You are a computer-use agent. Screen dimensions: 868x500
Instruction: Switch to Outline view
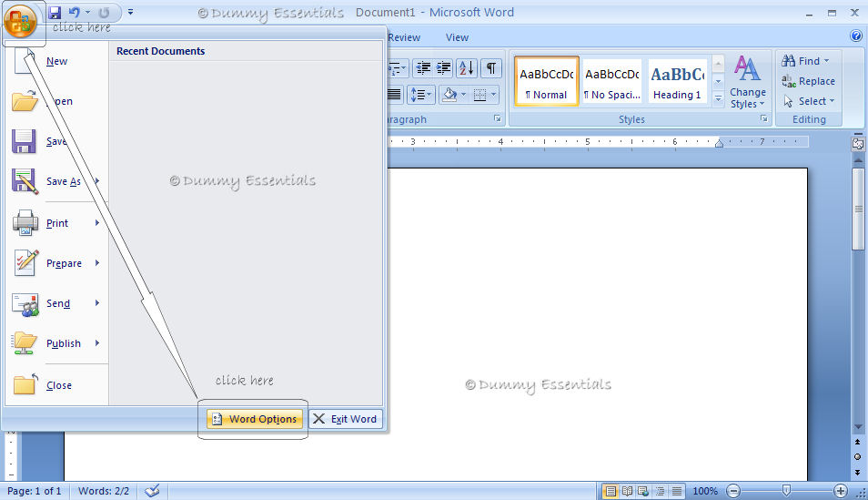(x=660, y=491)
